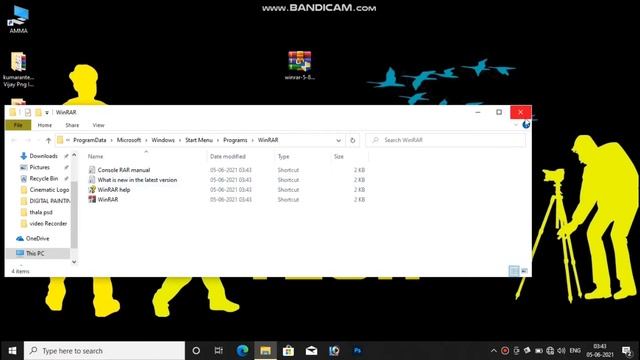Expand the ribbon with chevron
The width and height of the screenshot is (640, 360).
[516, 124]
